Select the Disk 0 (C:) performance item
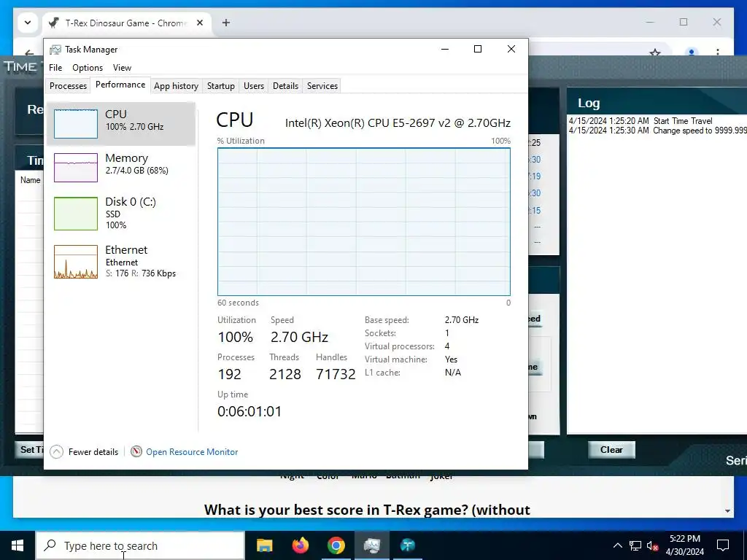The image size is (747, 560). (121, 214)
